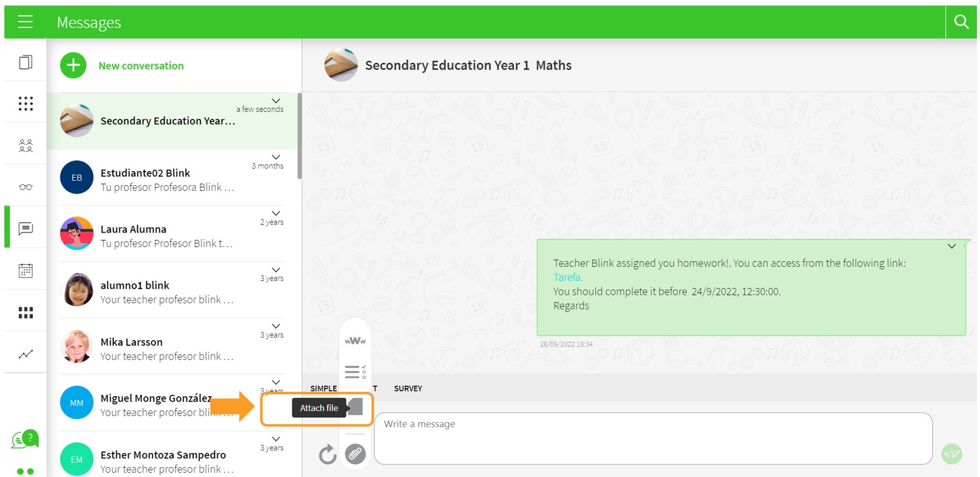Open the Tarefa homework link
980x477 pixels.
(567, 277)
